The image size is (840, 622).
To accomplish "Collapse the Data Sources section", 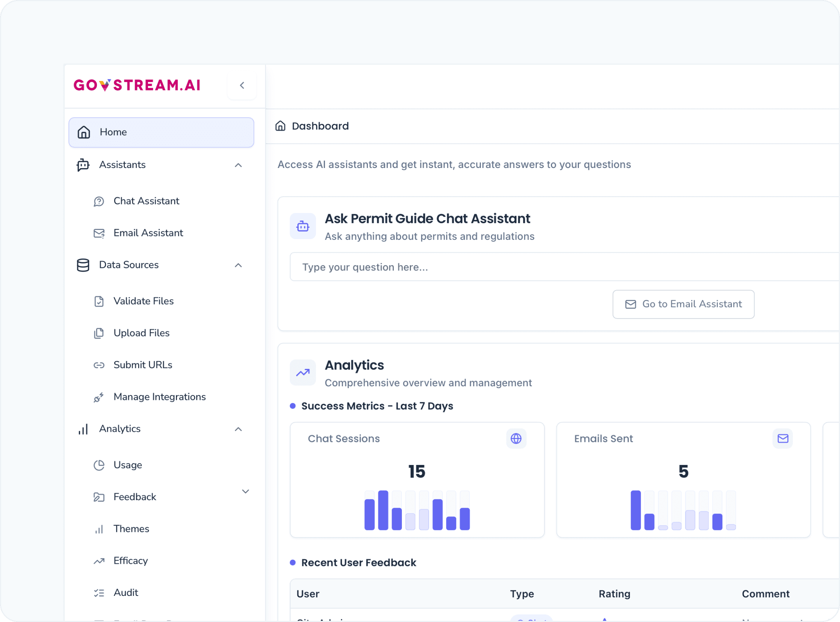I will point(238,265).
